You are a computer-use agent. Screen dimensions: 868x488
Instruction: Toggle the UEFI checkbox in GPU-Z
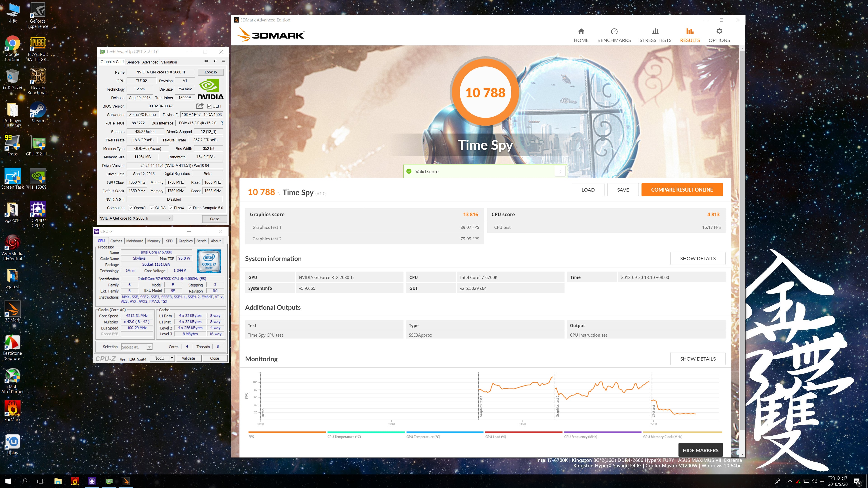209,106
